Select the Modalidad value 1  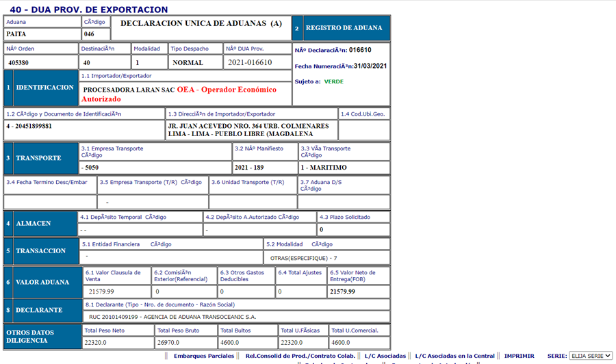click(138, 63)
